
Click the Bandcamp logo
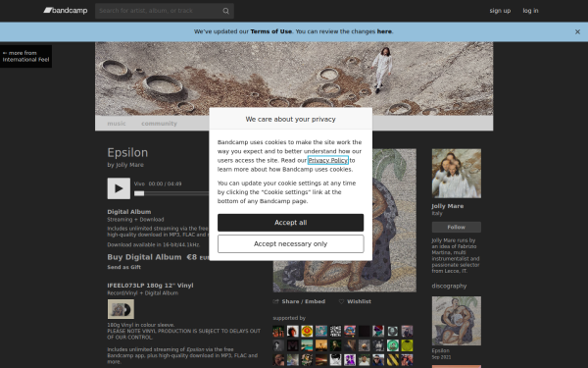[66, 11]
